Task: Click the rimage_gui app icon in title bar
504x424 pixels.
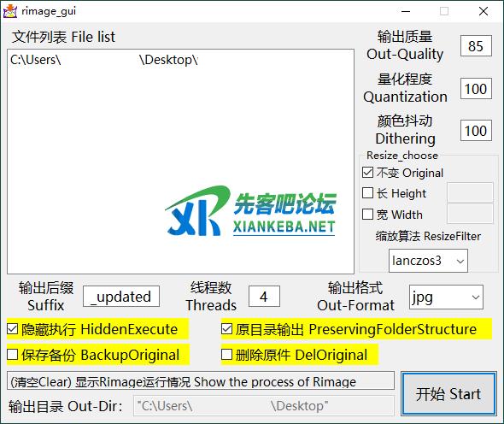Action: [10, 11]
